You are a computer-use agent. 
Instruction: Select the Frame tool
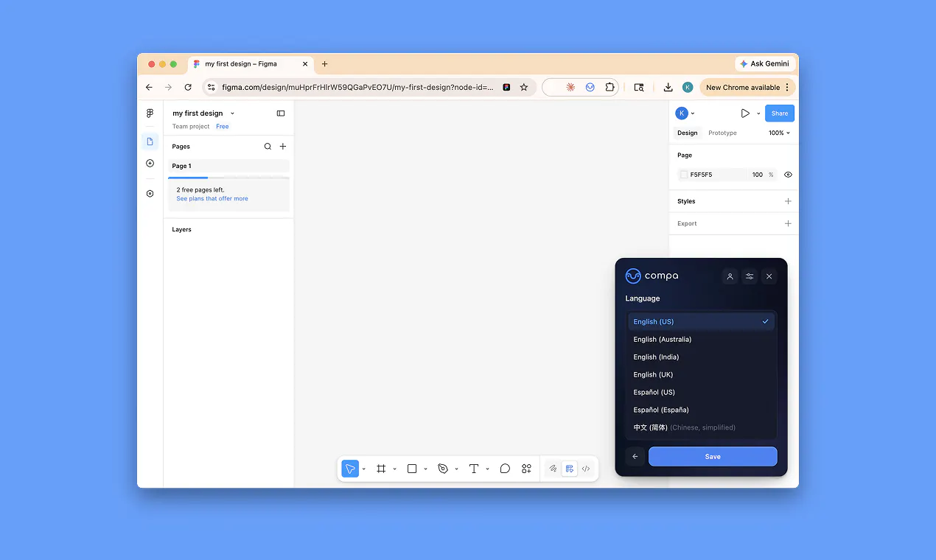coord(381,469)
